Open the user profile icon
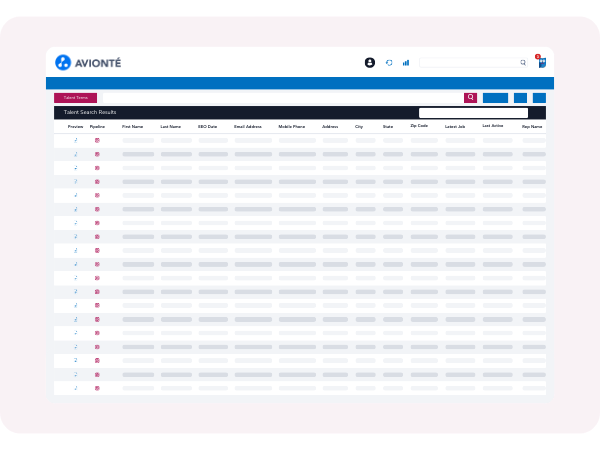This screenshot has height=450, width=600. point(370,62)
